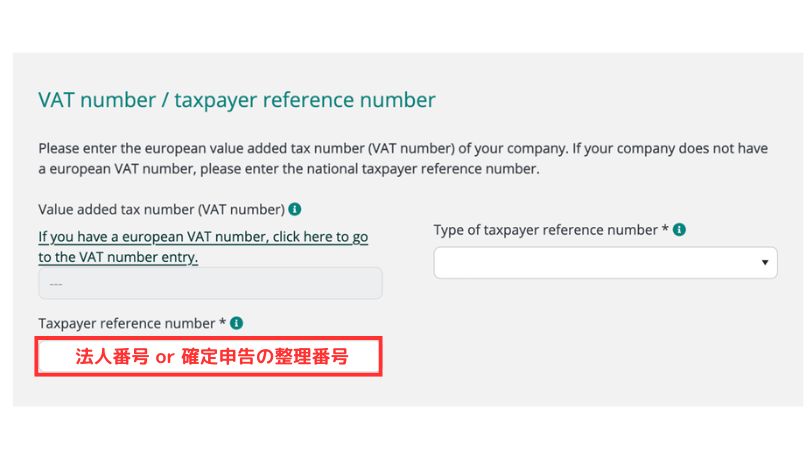Image resolution: width=812 pixels, height=457 pixels.
Task: Expand the Type of taxpayer reference number dropdown
Action: click(x=605, y=263)
